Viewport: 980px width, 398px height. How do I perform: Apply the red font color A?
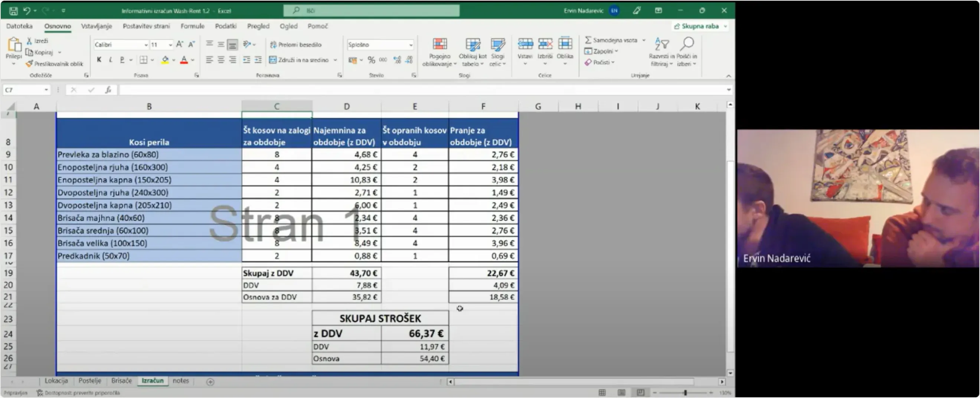click(184, 60)
